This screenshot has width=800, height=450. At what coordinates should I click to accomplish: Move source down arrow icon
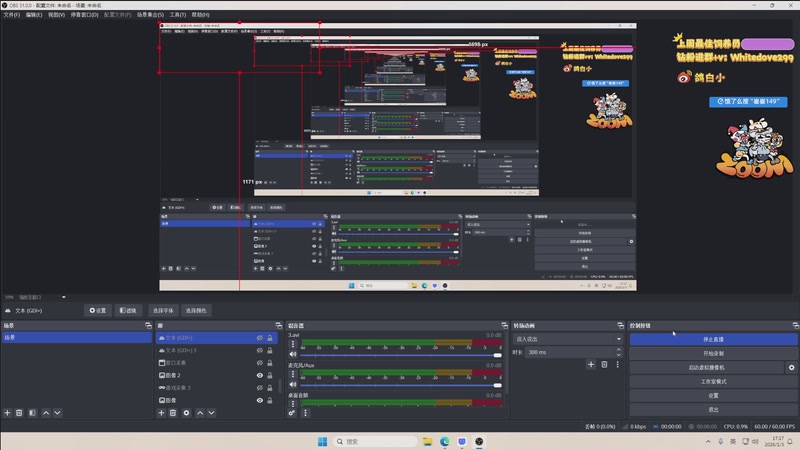coord(212,413)
